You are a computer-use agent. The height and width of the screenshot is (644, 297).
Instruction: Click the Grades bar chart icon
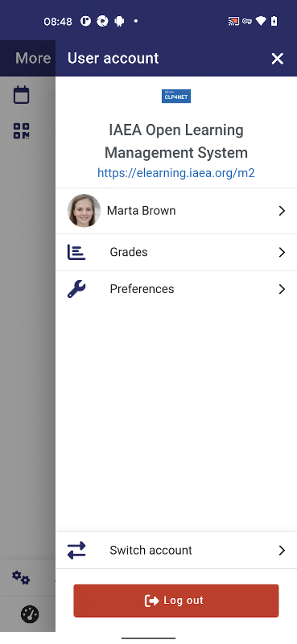coord(76,252)
